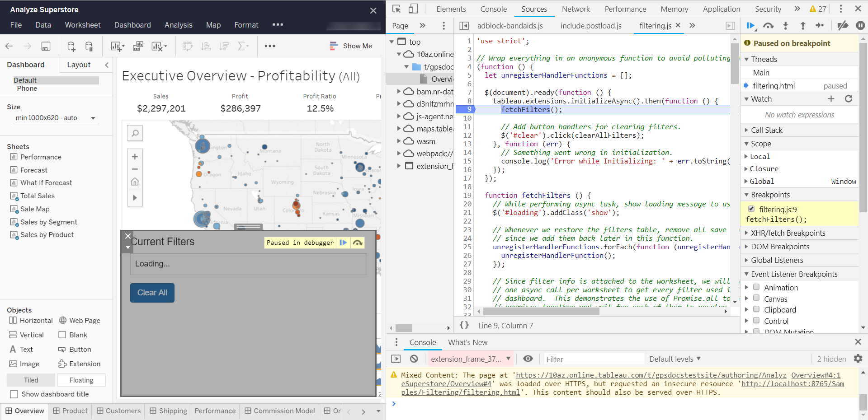Open the filtering.html mixed content link

[460, 392]
